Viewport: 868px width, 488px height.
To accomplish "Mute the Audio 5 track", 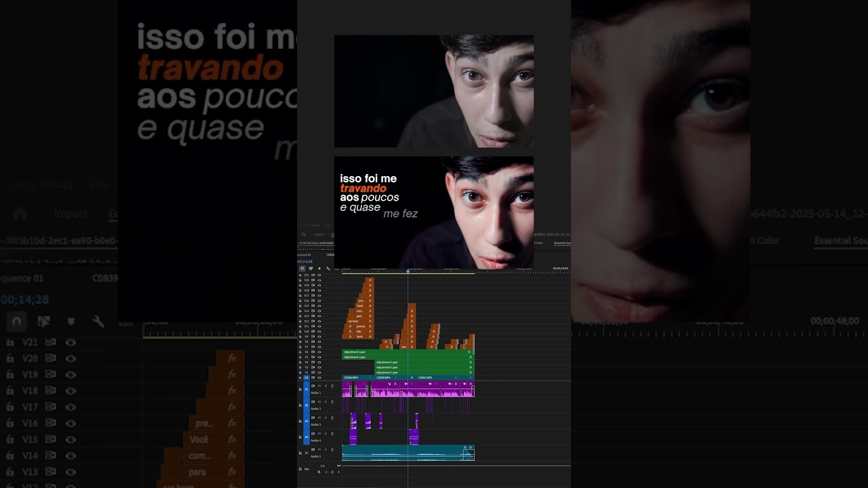I will (319, 449).
